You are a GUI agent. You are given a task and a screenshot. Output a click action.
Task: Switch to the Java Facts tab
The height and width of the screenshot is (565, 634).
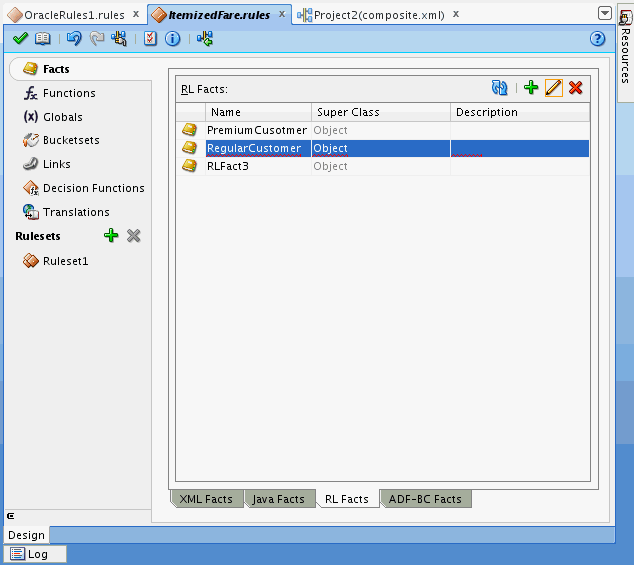pyautogui.click(x=279, y=499)
